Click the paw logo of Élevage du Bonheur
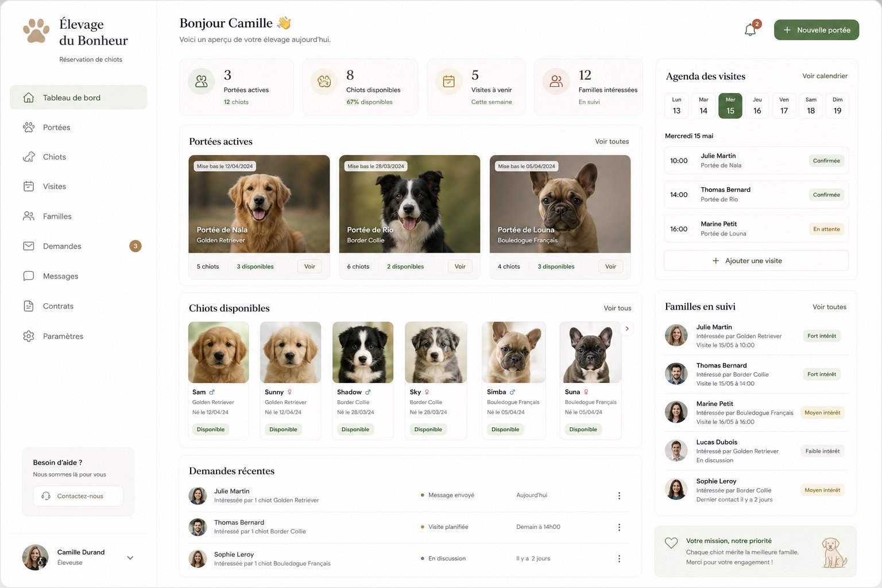This screenshot has width=882, height=588. coord(36,31)
